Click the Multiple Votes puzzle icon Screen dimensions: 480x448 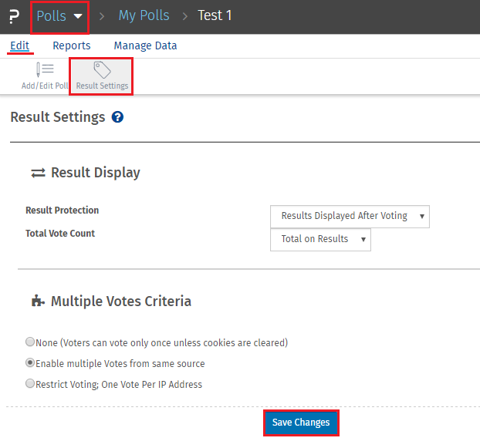pyautogui.click(x=38, y=301)
